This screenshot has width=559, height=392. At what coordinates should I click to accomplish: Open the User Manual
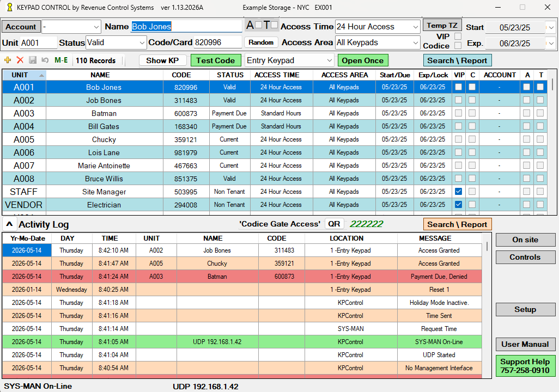click(525, 344)
